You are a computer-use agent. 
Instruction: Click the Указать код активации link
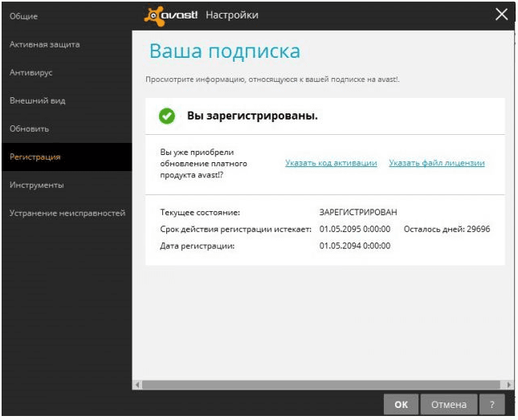(x=331, y=163)
